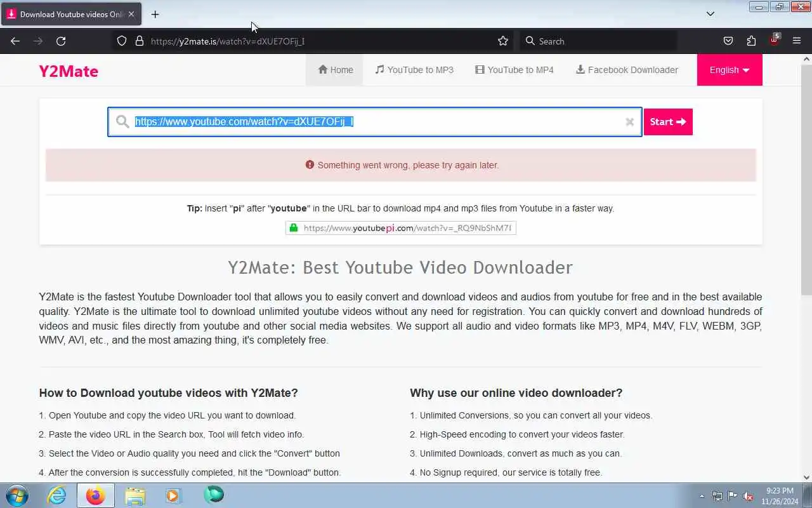Click the '3. Unlimited Downloads' list item
812x508 pixels.
coord(516,453)
